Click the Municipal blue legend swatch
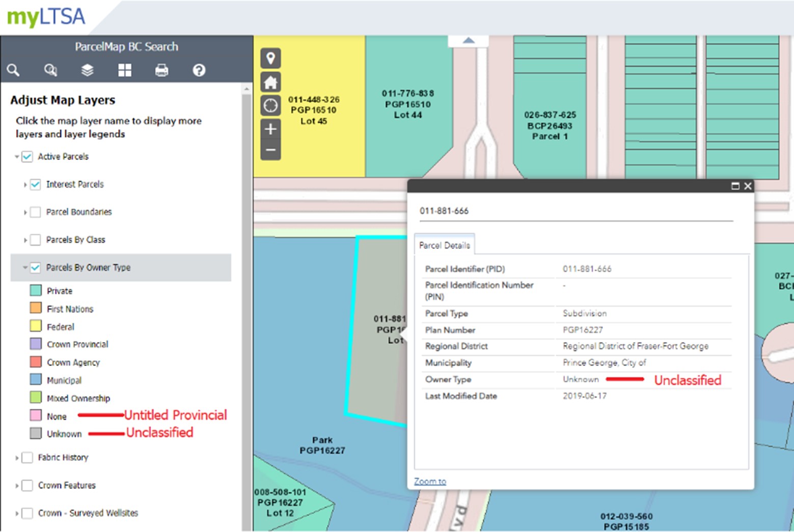 36,379
